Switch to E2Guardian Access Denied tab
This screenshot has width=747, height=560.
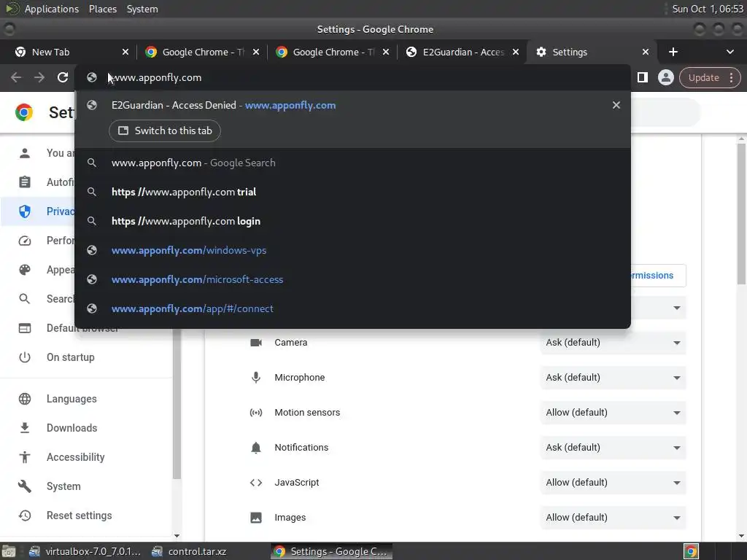pyautogui.click(x=462, y=52)
